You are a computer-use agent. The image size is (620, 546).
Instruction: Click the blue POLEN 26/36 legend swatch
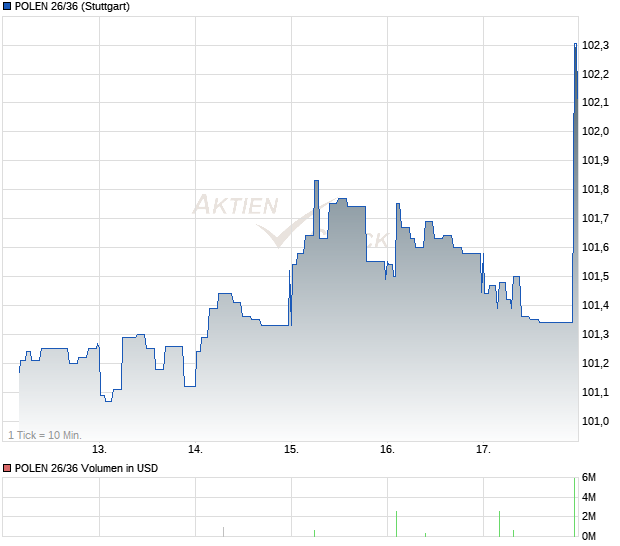pyautogui.click(x=7, y=6)
